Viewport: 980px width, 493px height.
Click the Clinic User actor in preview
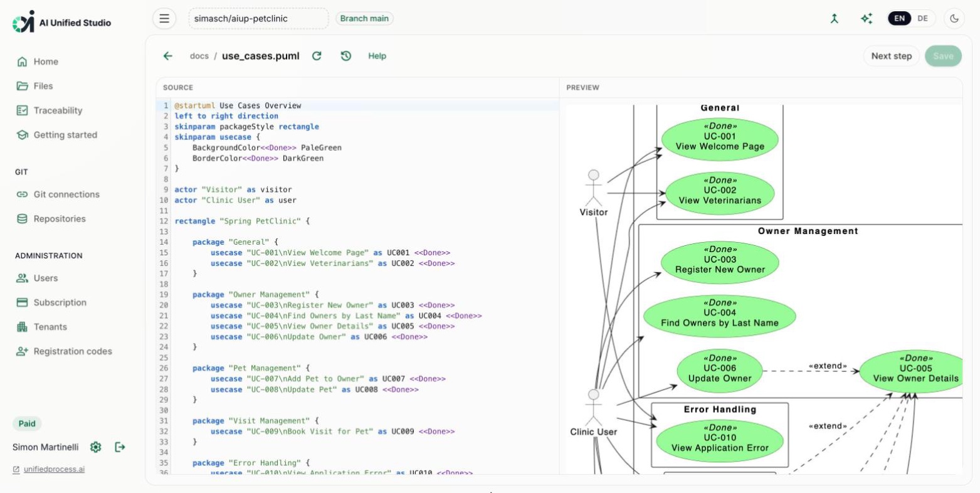593,413
